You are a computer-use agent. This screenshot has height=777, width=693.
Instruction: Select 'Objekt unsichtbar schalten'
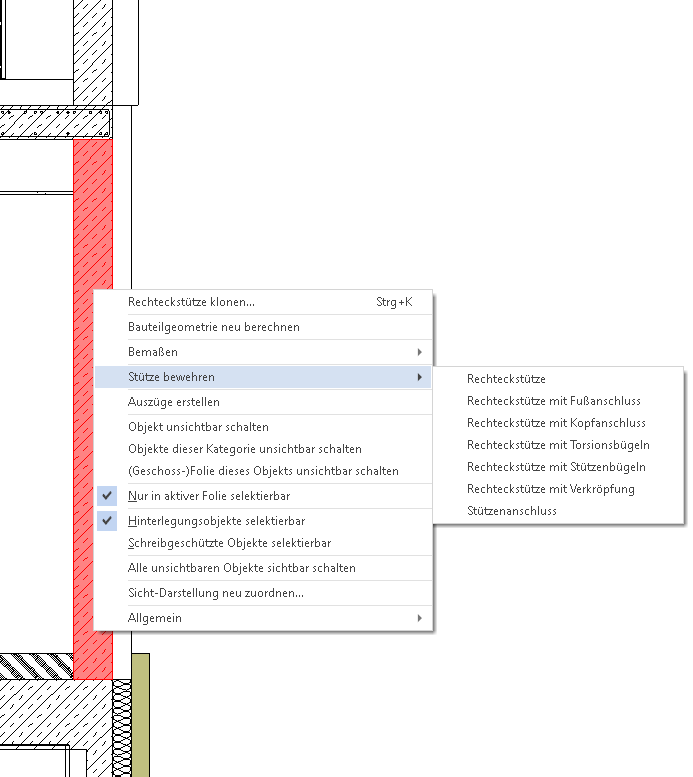click(263, 427)
